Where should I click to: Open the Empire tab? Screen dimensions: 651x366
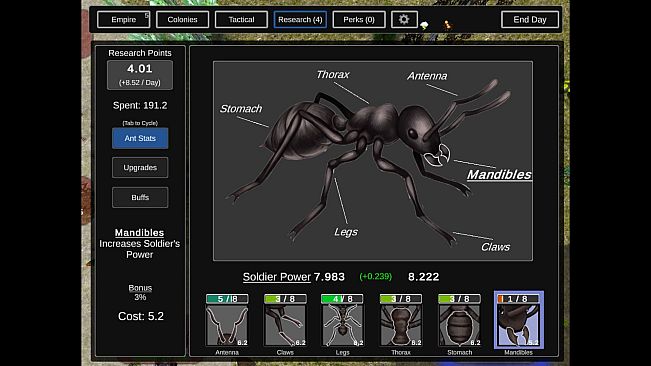(123, 20)
